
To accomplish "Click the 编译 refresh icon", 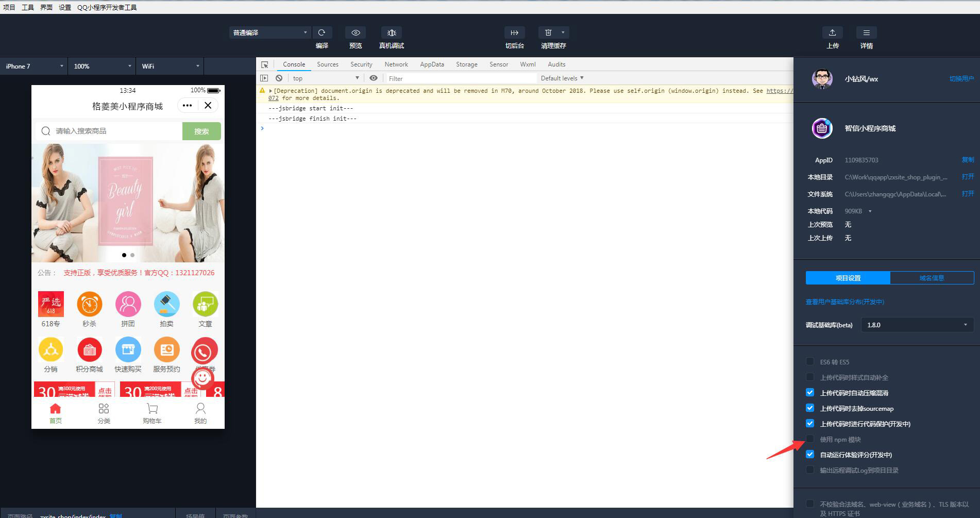I will tap(322, 32).
